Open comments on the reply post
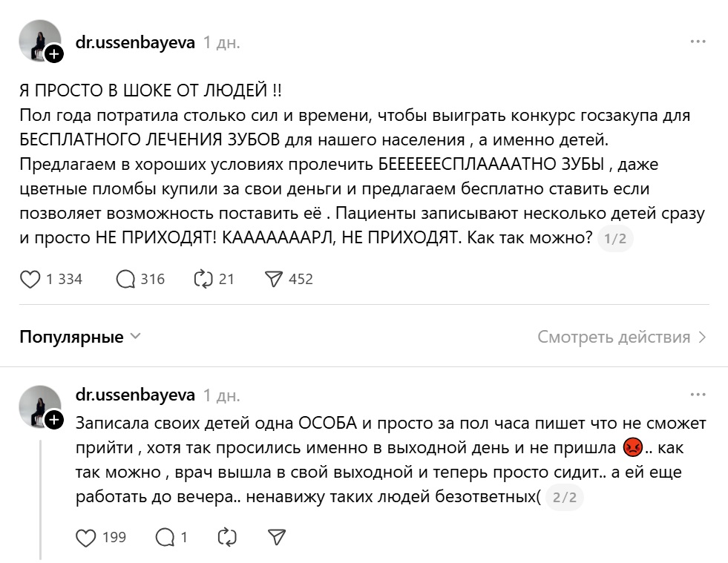728x563 pixels. (164, 537)
